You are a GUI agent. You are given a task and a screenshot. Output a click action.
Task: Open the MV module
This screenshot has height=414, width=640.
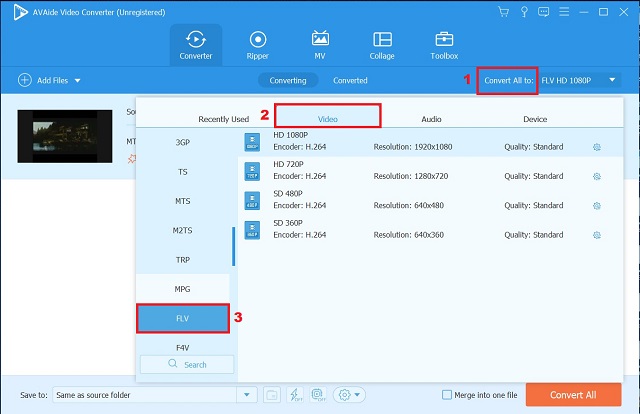320,45
